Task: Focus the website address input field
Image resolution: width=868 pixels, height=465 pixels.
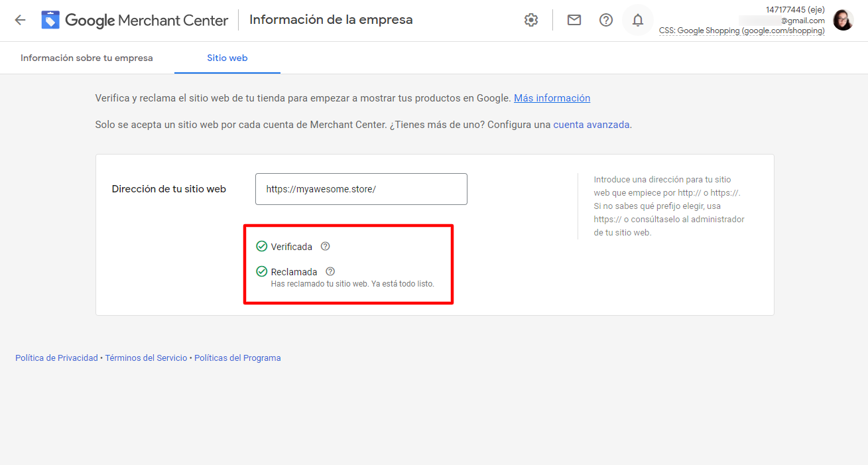Action: tap(361, 189)
